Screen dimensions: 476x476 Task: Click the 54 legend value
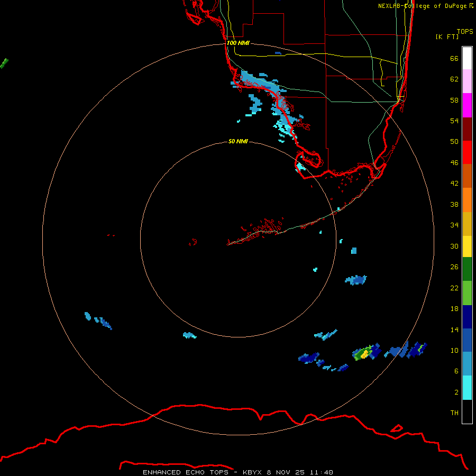point(454,121)
